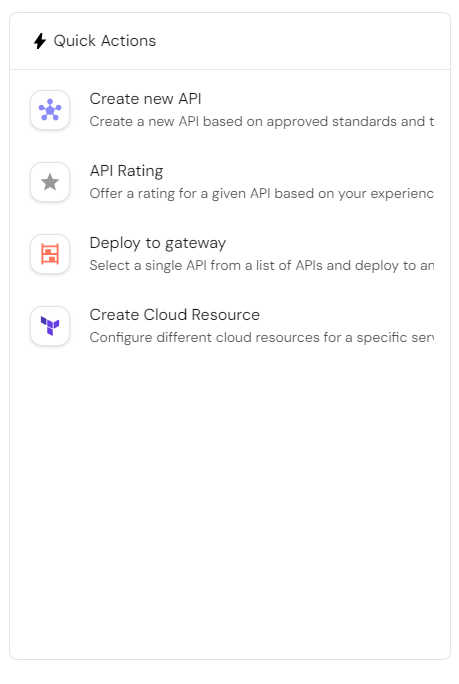Click blank space right of Deploy to gateway title

[330, 243]
